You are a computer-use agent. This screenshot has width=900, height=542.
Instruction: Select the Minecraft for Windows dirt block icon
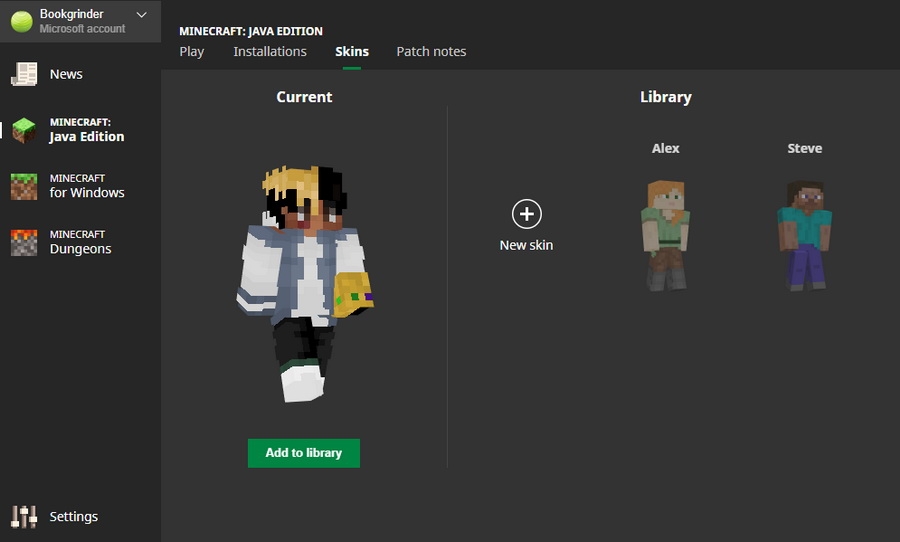coord(24,187)
